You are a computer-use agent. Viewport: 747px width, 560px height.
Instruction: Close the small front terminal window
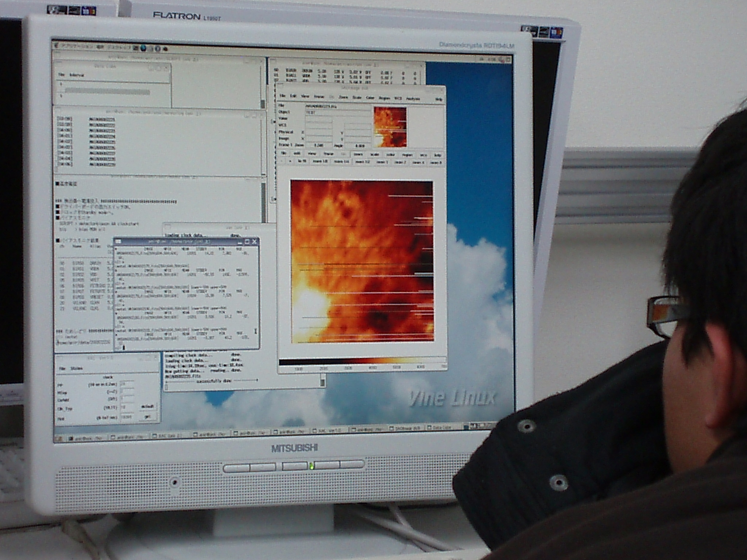pos(255,242)
